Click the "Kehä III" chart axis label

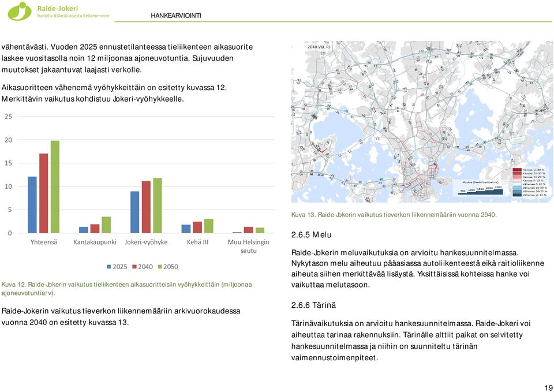click(x=197, y=242)
